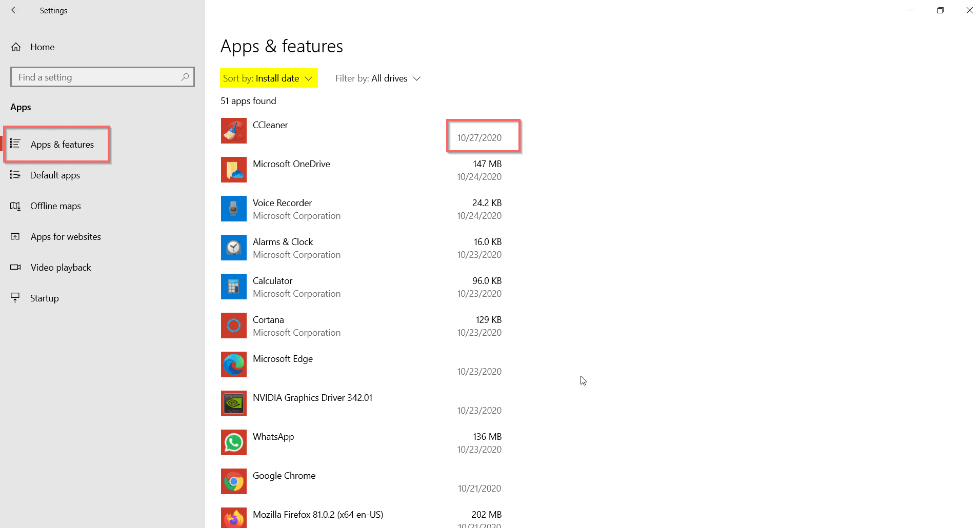Click the Offline maps icon
Image resolution: width=980 pixels, height=528 pixels.
pos(15,206)
